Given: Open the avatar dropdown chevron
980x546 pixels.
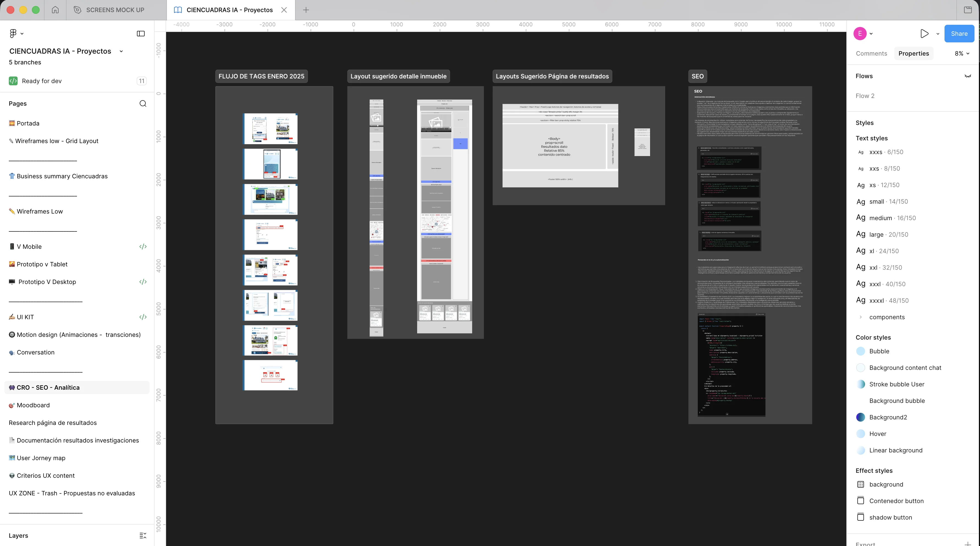Looking at the screenshot, I should pos(871,34).
